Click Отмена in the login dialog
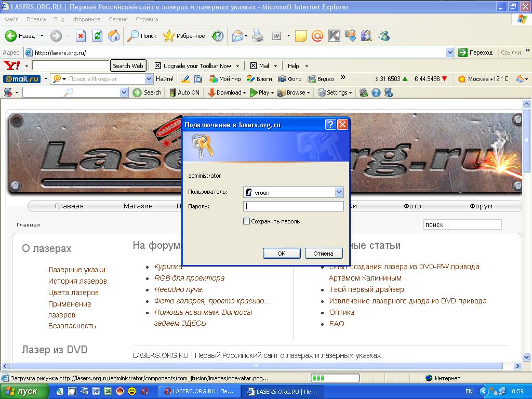Screen dimensions: 532x399 tap(323, 254)
